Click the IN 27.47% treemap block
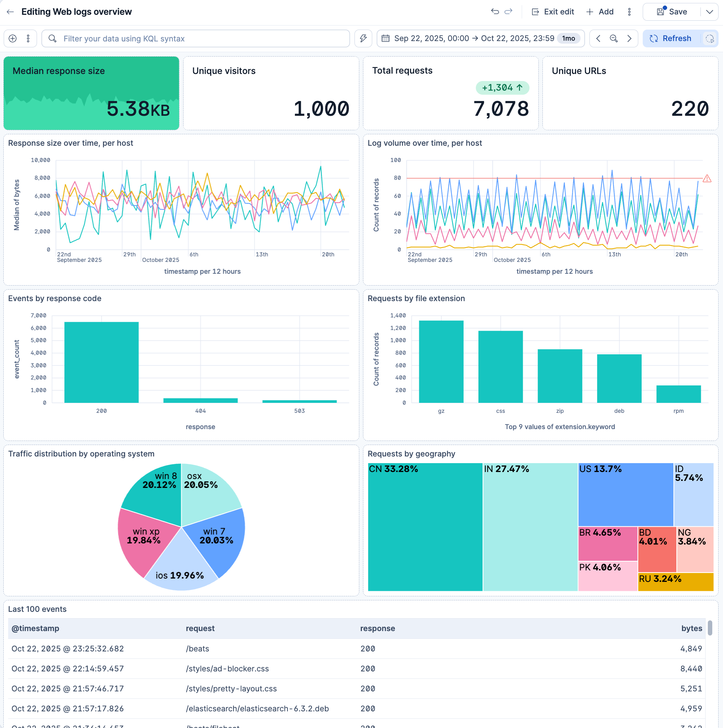The image size is (723, 728). tap(530, 527)
